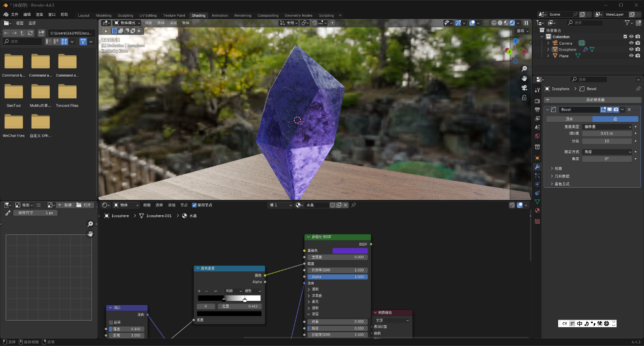
Task: Open the Tencent Files folder
Action: [x=67, y=94]
